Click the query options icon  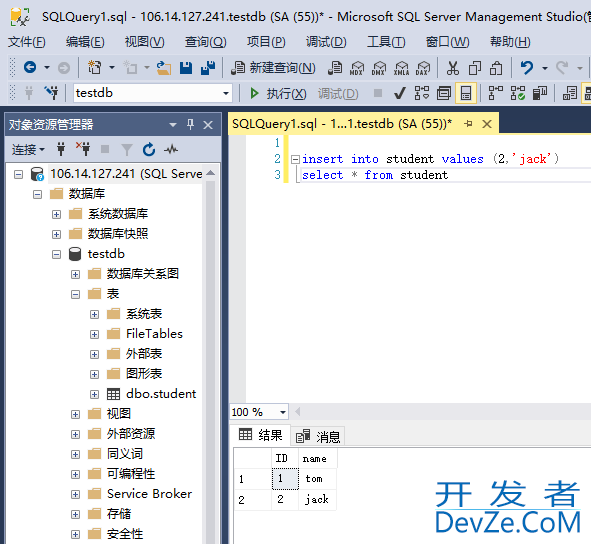444,93
